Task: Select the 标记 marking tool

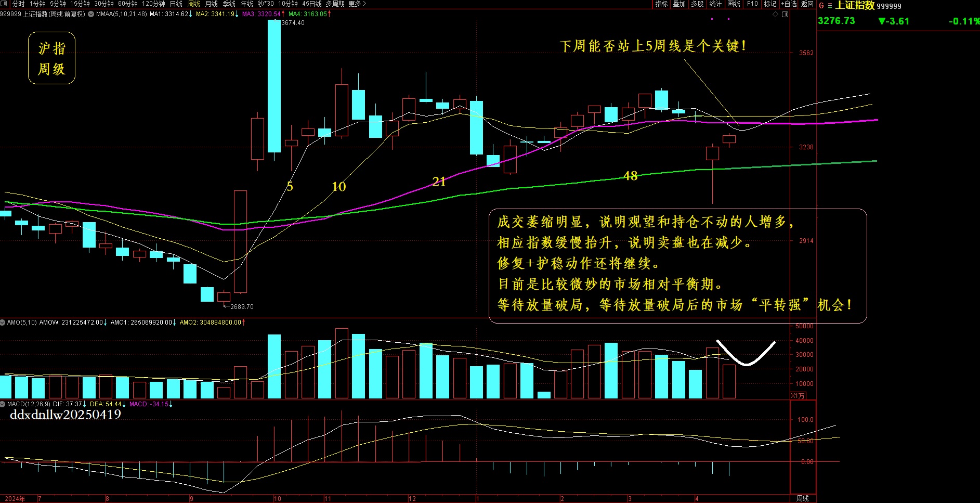Action: click(770, 4)
